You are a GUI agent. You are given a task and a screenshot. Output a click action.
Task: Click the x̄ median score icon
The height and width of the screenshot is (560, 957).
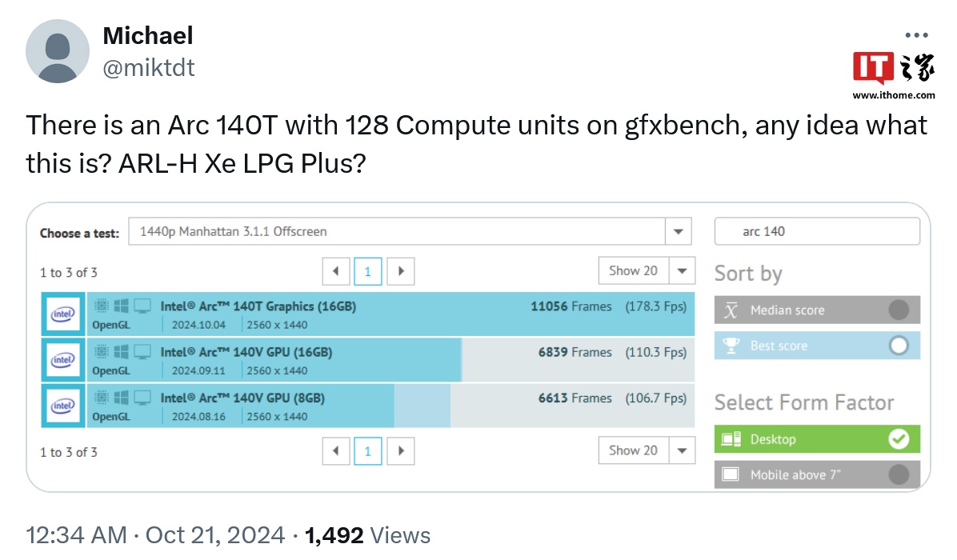[730, 310]
